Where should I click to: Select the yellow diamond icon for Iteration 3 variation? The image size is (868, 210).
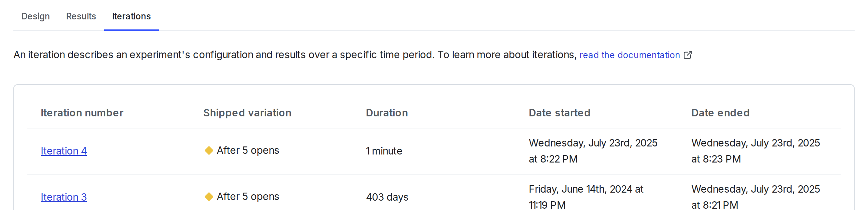(209, 196)
